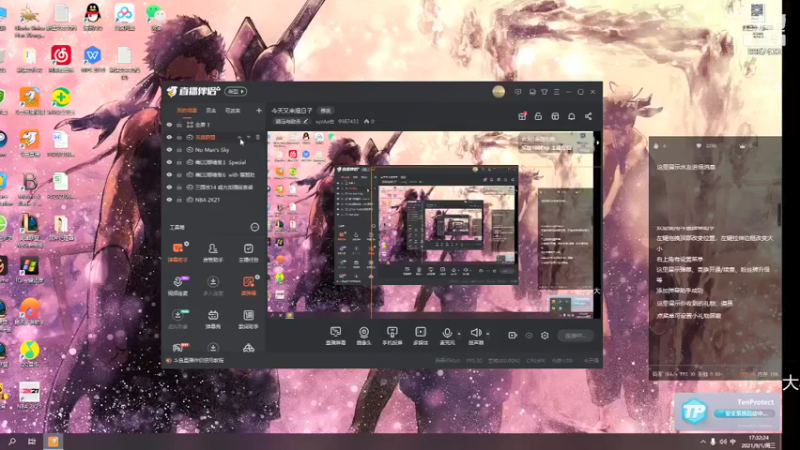Open the orange app in Windows taskbar
This screenshot has height=450, width=800.
[x=54, y=441]
